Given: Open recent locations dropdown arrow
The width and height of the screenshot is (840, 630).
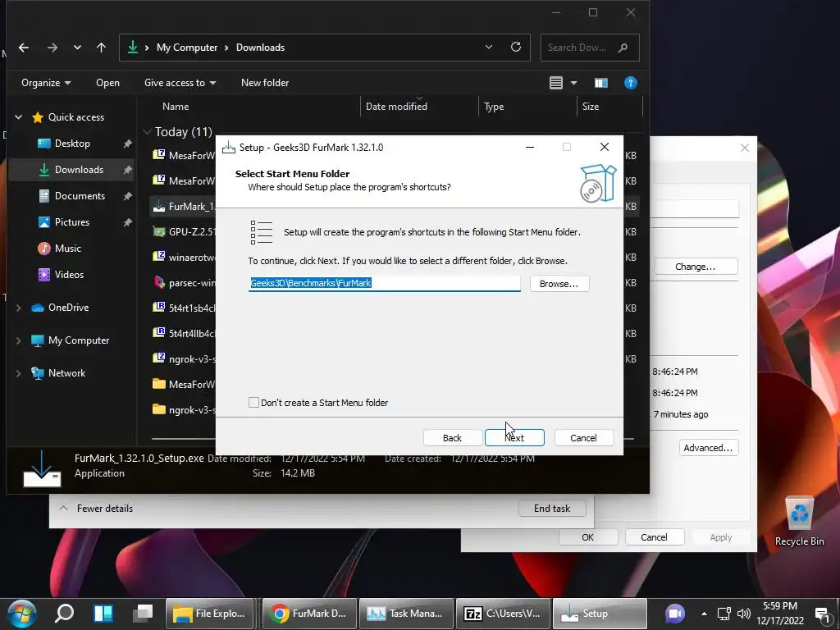Looking at the screenshot, I should point(77,48).
